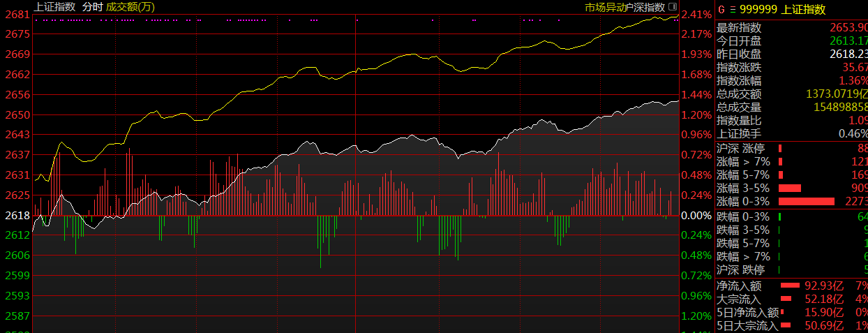Click the green bar for 跌幅 0-3%
This screenshot has width=868, height=333.
(779, 216)
